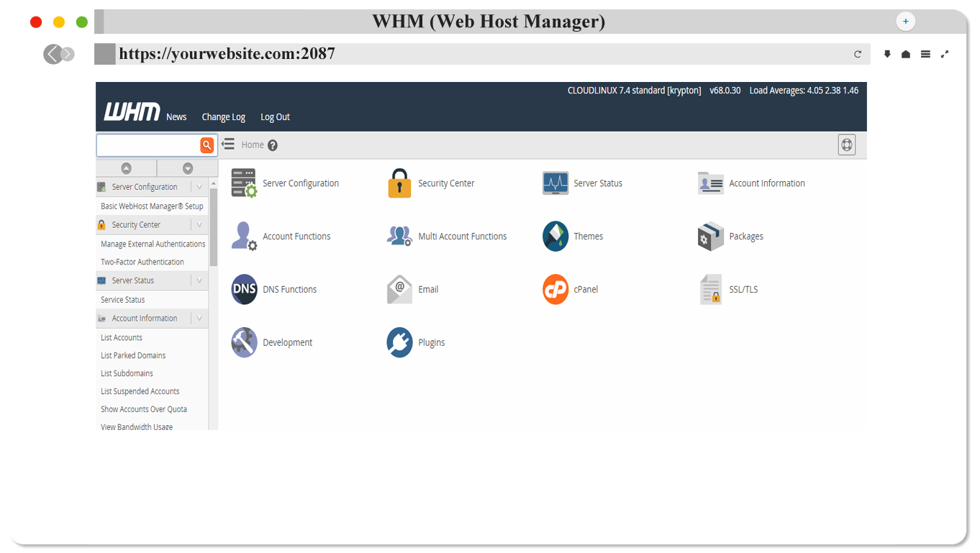Open the cPanel orange icon
This screenshot has width=980, height=553.
555,290
